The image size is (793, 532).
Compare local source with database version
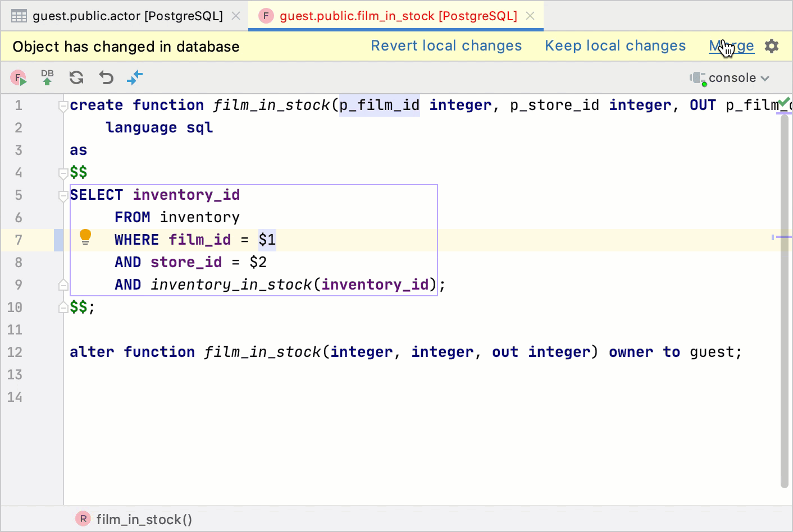click(x=135, y=77)
